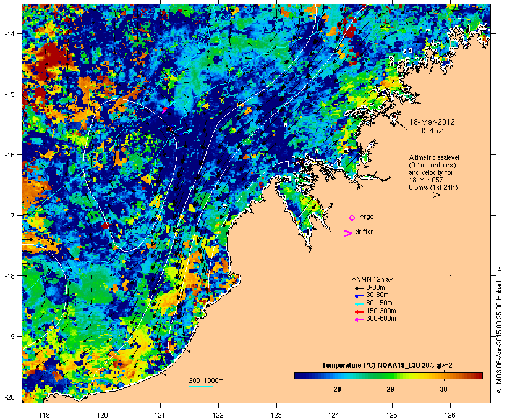Click longitude axis label 126
Image resolution: width=507 pixels, height=420 pixels.
click(450, 415)
